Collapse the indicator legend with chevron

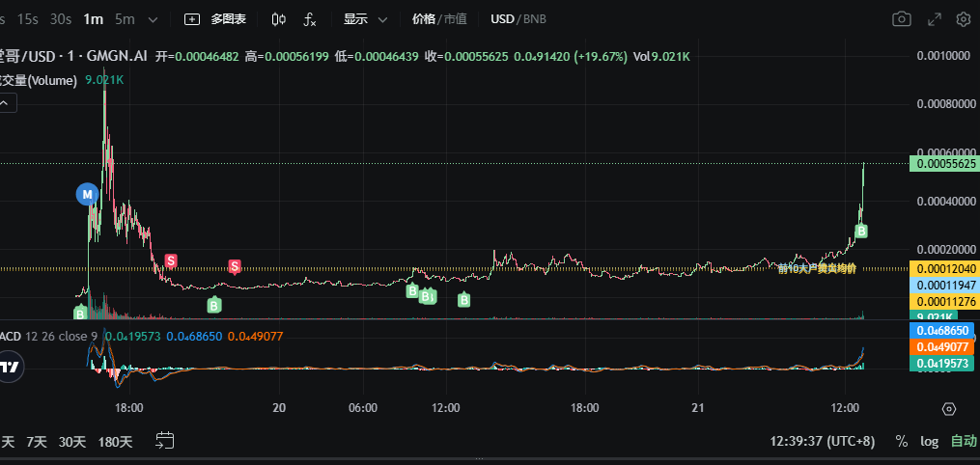[x=8, y=104]
